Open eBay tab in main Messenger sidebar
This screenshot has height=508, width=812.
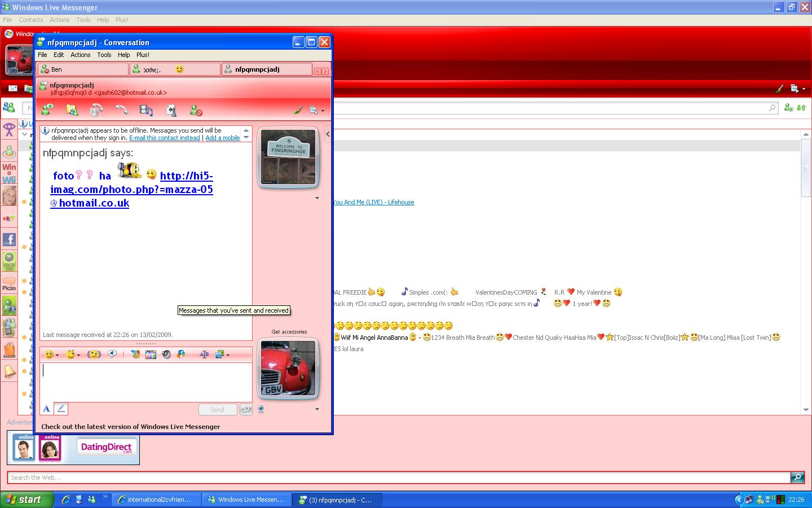(9, 218)
